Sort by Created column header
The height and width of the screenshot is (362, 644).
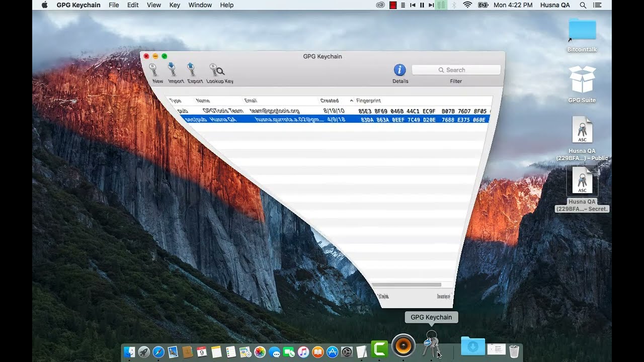(330, 101)
